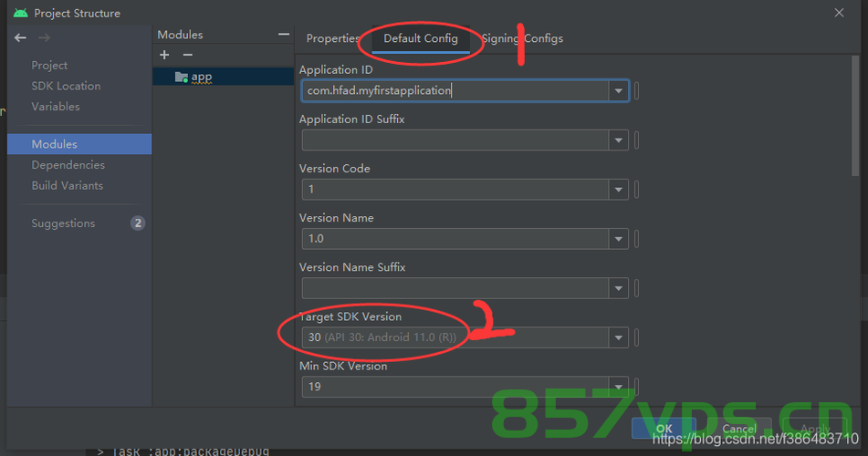This screenshot has height=456, width=868.
Task: Open the Properties tab
Action: (x=333, y=38)
